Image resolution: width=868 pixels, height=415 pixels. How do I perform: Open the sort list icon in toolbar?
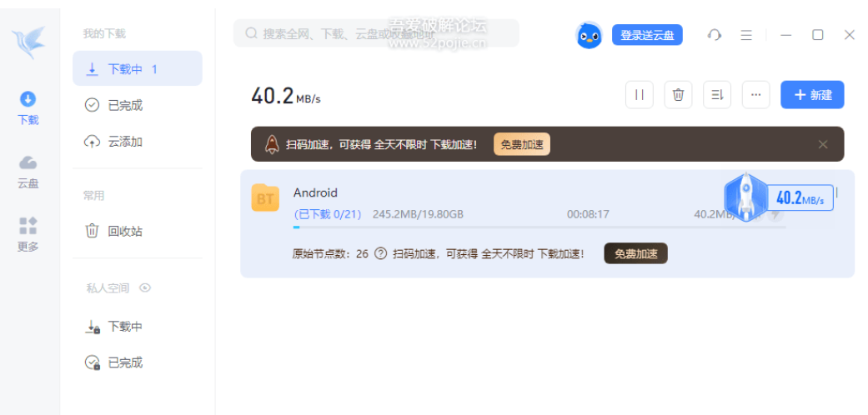coord(717,95)
